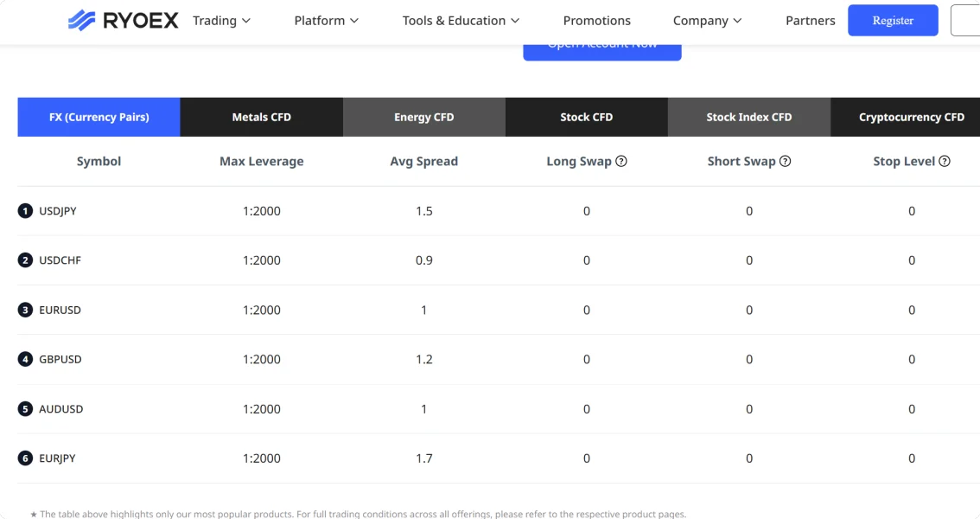Click the number 1 badge beside USDJPY
980x519 pixels.
pyautogui.click(x=25, y=211)
